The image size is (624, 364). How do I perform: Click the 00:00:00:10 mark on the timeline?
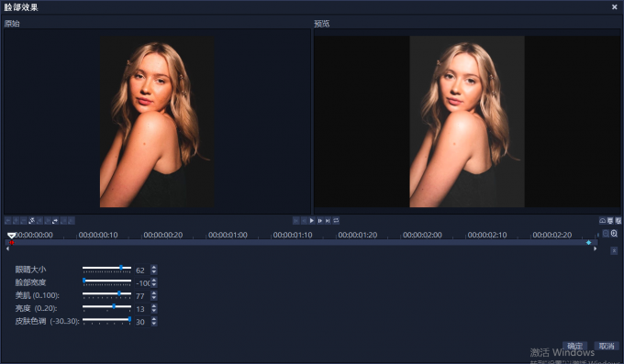pos(98,235)
